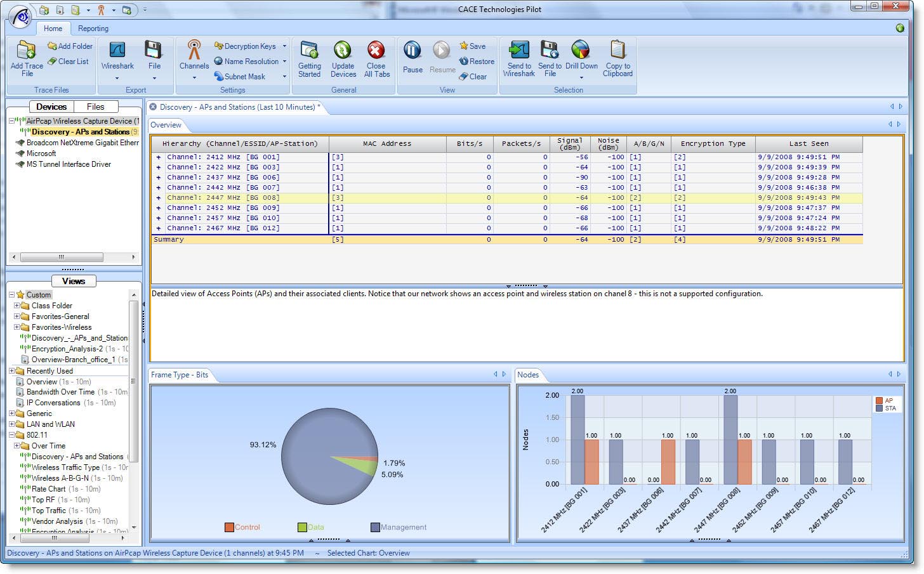Click the Management legend color swatch

pyautogui.click(x=375, y=527)
